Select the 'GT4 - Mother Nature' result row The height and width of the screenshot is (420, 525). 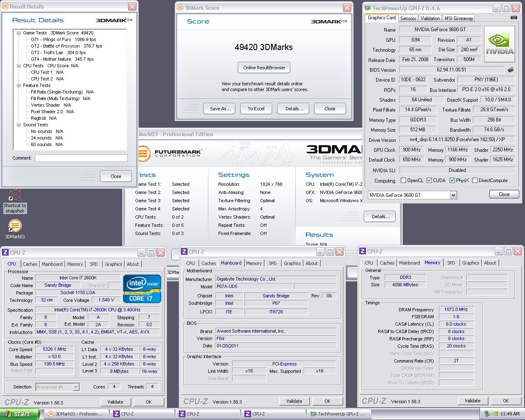tap(62, 59)
